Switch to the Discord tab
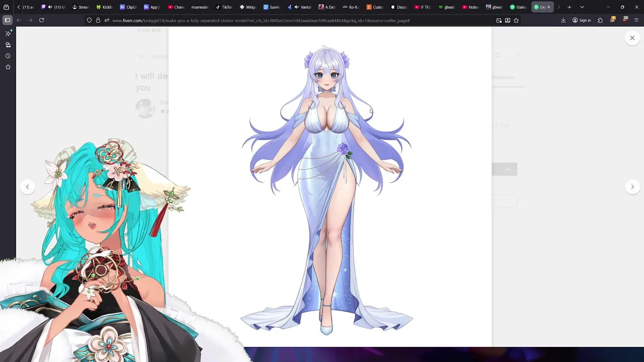The image size is (644, 362). pyautogui.click(x=398, y=7)
